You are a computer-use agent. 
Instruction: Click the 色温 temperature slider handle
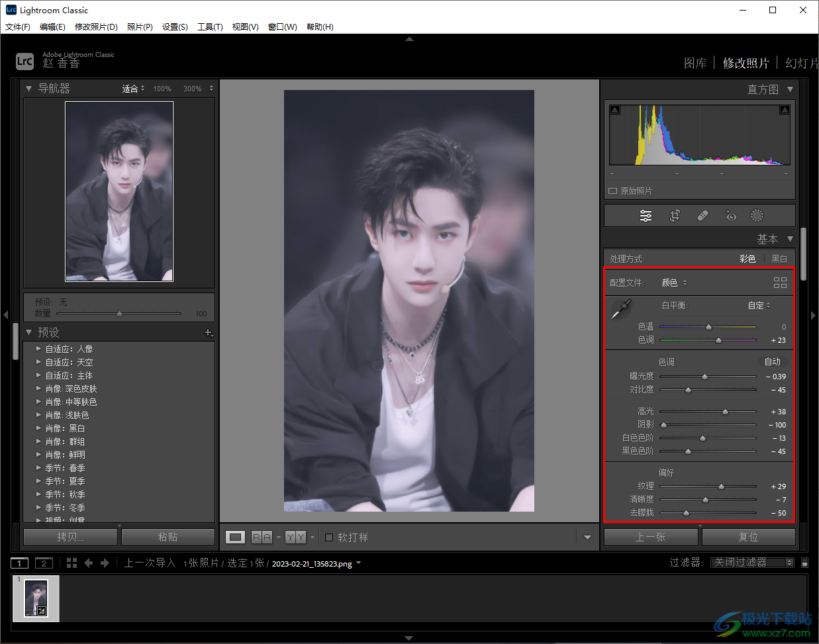(708, 327)
